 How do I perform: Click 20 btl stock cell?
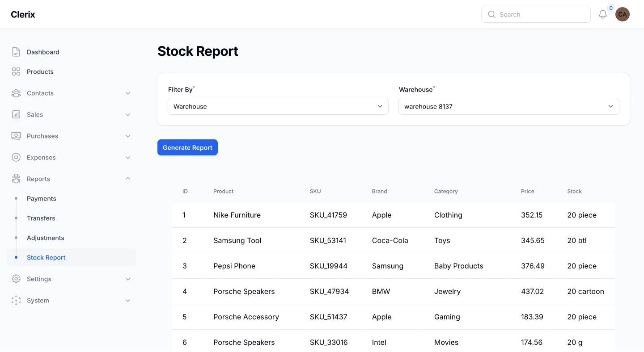click(577, 240)
